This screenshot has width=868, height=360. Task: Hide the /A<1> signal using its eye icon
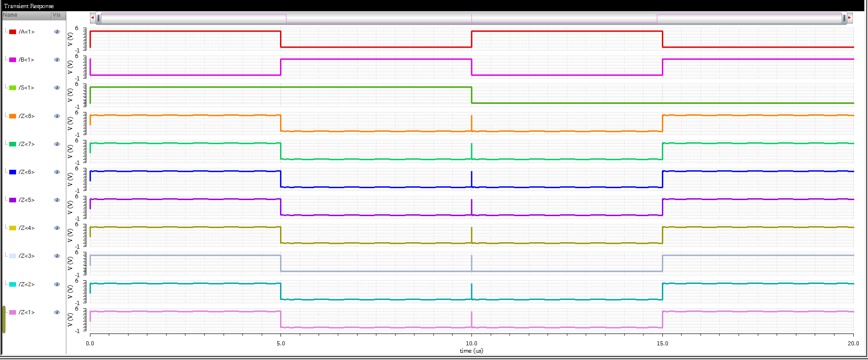[57, 32]
